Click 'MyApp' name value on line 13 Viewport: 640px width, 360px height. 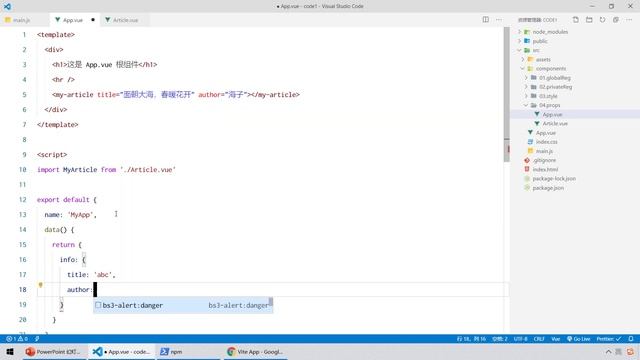80,215
